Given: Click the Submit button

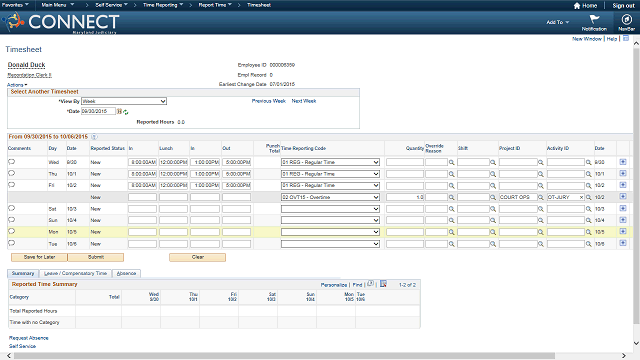Looking at the screenshot, I should pyautogui.click(x=96, y=257).
